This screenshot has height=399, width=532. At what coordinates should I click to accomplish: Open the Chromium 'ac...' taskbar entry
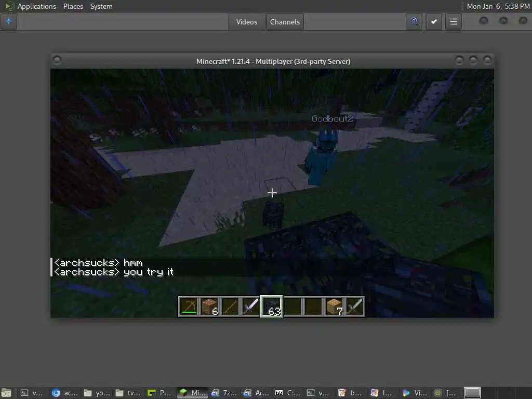click(x=65, y=393)
